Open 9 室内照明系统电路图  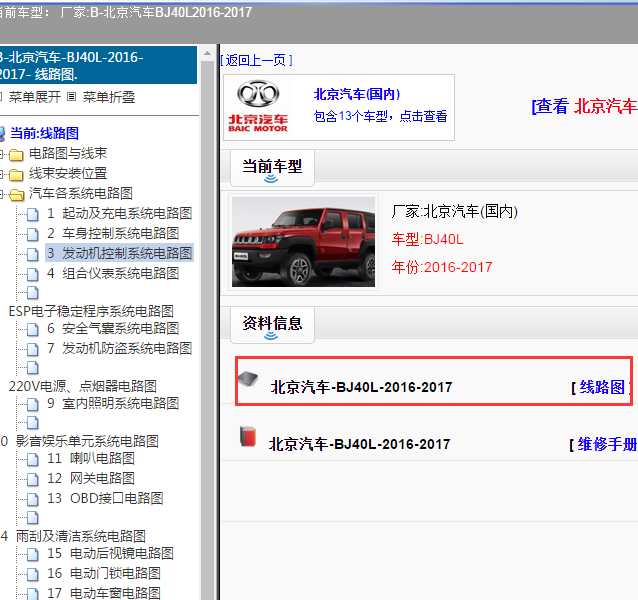coord(113,403)
